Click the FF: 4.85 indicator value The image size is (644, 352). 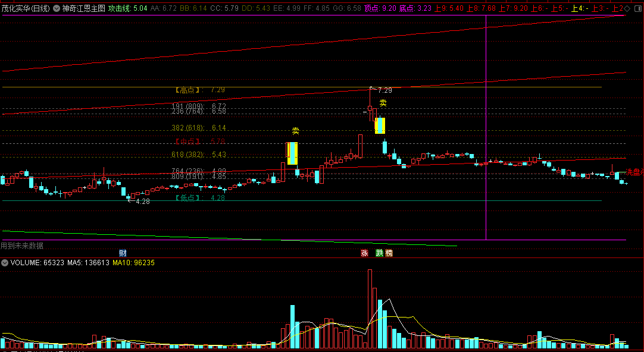pos(317,8)
